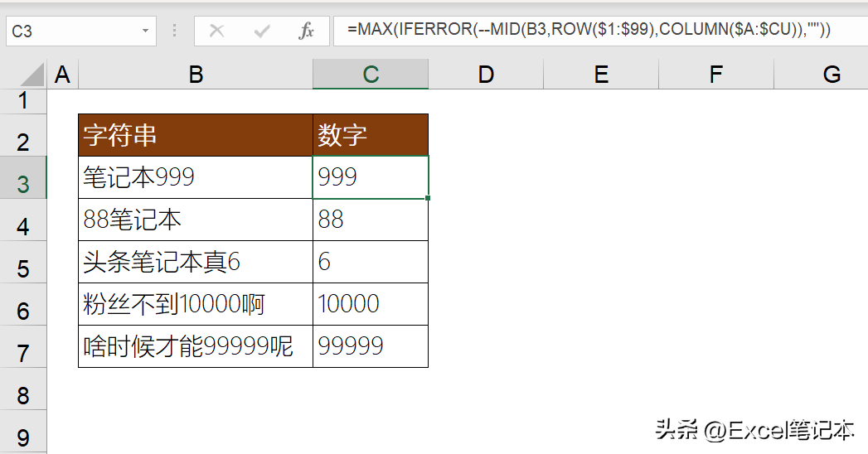Image resolution: width=868 pixels, height=454 pixels.
Task: Select column C header
Action: (x=371, y=75)
